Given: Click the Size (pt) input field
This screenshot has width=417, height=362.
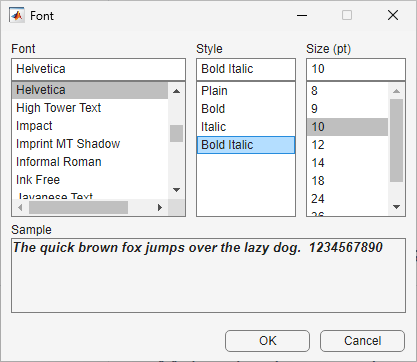Looking at the screenshot, I should pos(356,69).
